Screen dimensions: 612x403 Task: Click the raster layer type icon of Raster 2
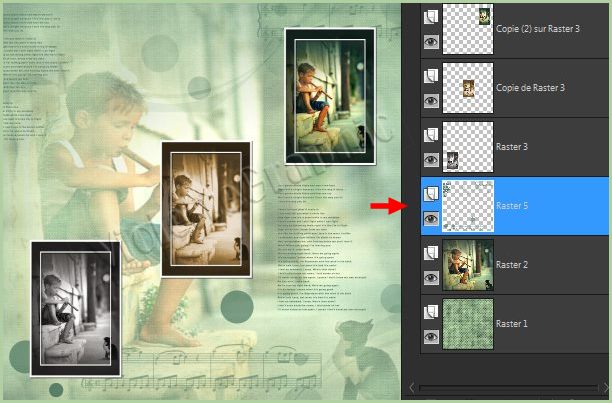click(430, 252)
